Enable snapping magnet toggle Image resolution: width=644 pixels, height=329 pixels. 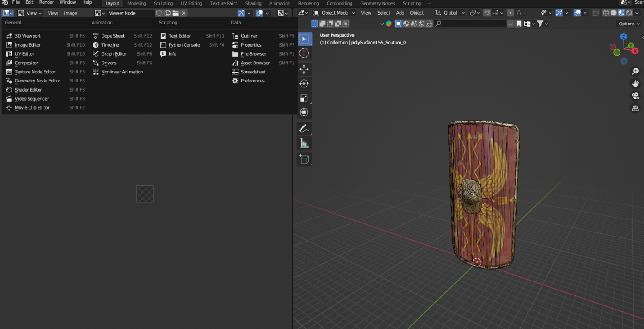pos(487,13)
